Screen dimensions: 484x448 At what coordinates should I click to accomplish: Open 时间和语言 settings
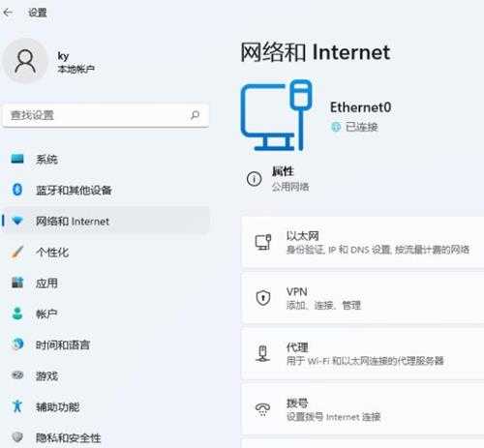[106, 344]
